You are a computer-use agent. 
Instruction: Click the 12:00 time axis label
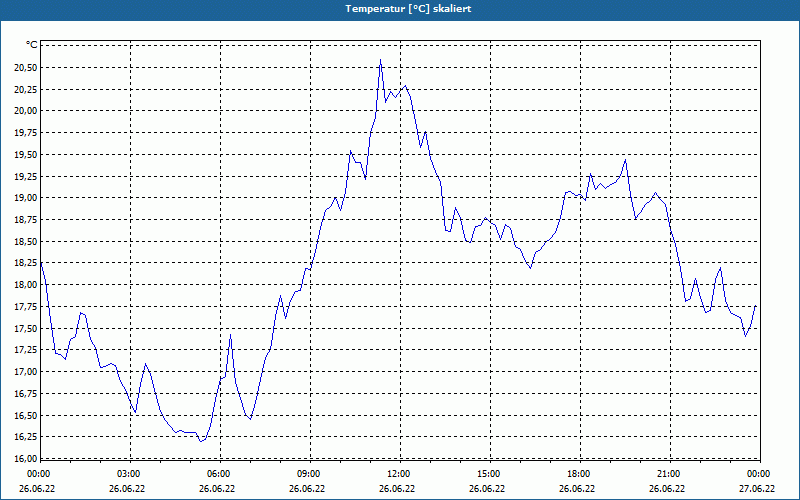click(x=397, y=474)
